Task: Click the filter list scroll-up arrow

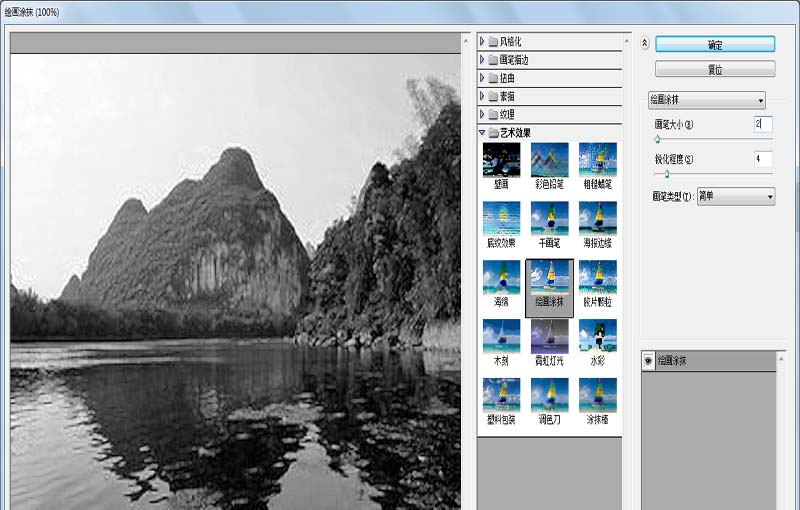Action: coord(627,40)
